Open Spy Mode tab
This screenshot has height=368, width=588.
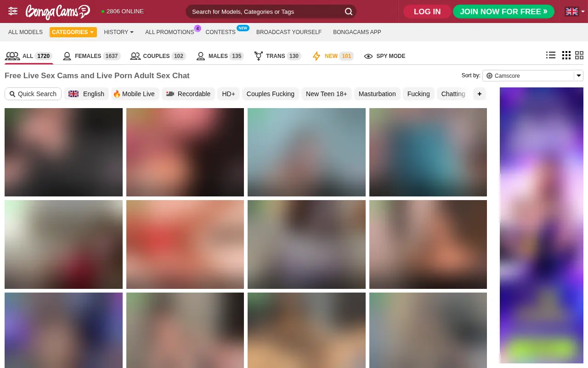384,56
